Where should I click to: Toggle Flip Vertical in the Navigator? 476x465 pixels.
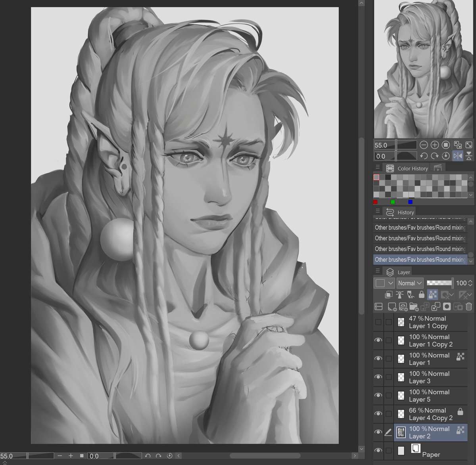[469, 156]
